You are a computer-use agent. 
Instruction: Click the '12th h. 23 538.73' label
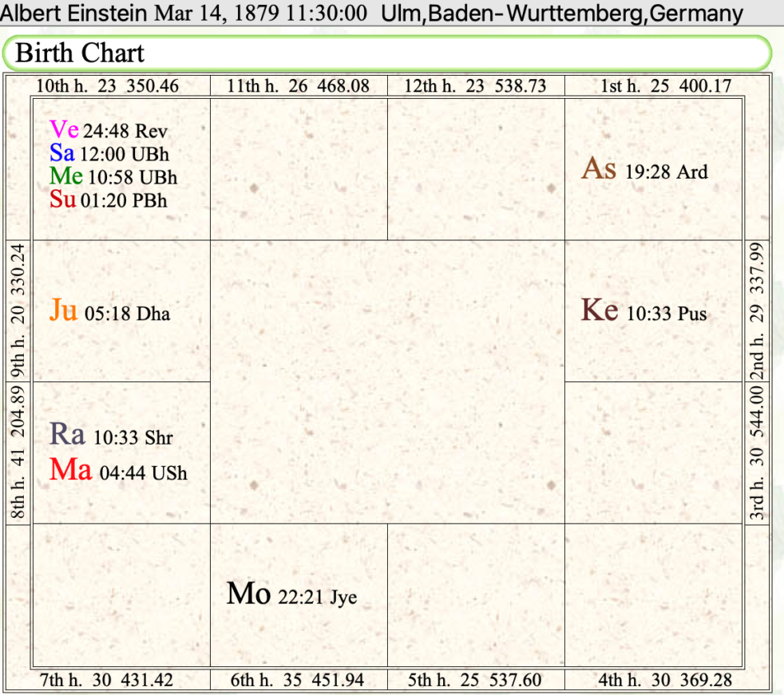[475, 86]
